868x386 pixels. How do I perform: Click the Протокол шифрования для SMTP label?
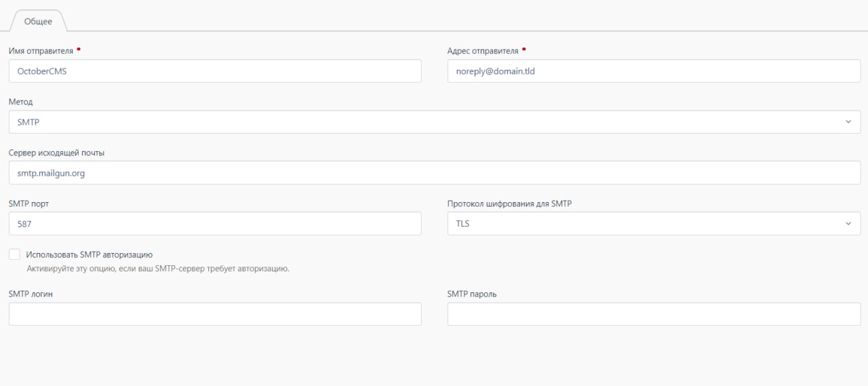point(509,204)
